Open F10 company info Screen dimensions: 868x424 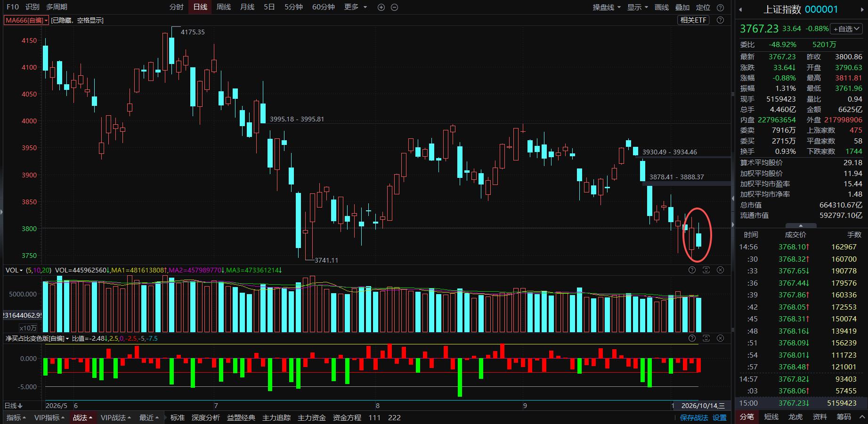(13, 7)
